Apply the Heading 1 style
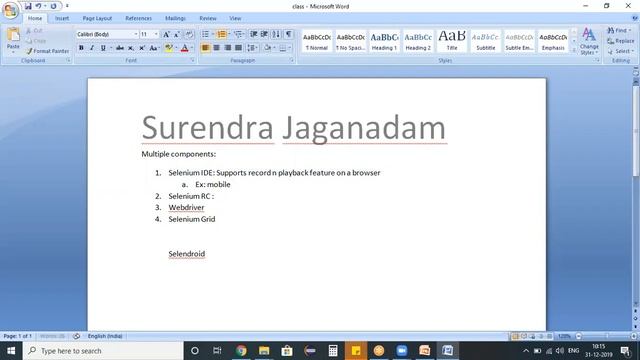640x360 pixels. pos(384,41)
